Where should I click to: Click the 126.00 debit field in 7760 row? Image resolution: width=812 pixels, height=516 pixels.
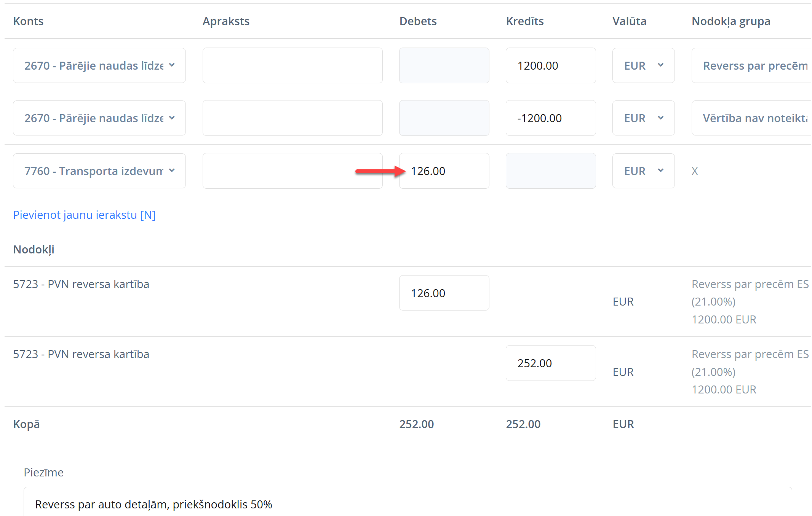click(x=444, y=171)
